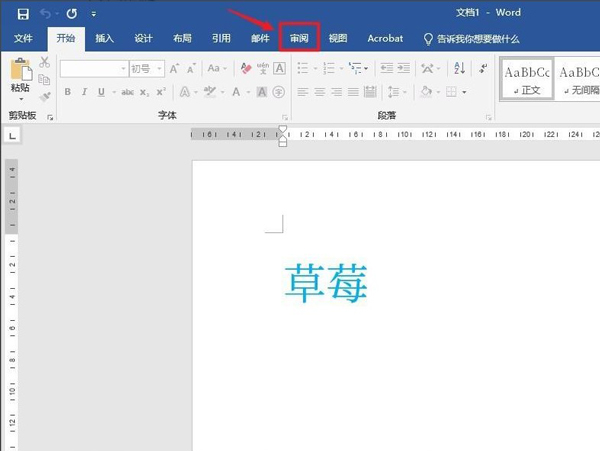Toggle Strikethrough (abc) formatting
Screen dimensions: 600x451
[x=127, y=92]
